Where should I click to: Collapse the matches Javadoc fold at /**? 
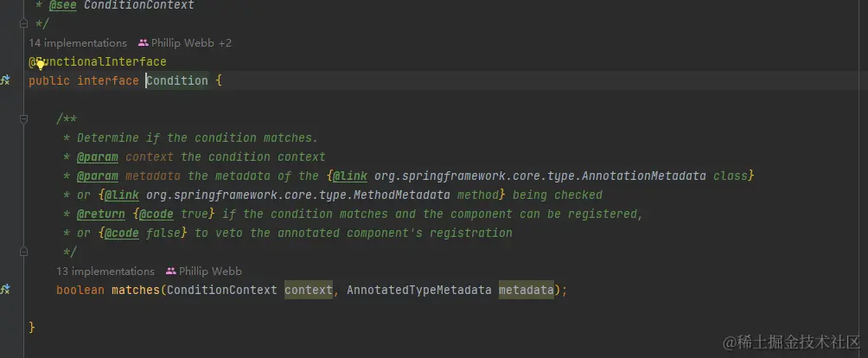pos(23,118)
